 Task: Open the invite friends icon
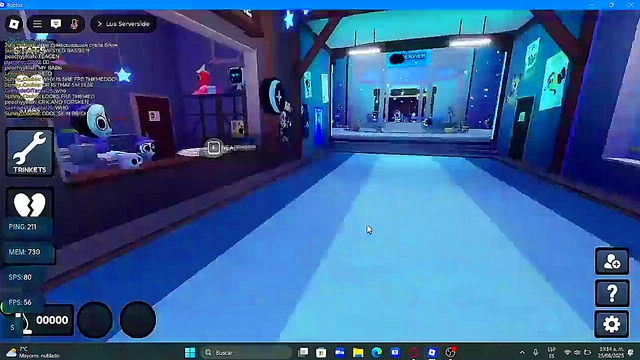coord(612,262)
